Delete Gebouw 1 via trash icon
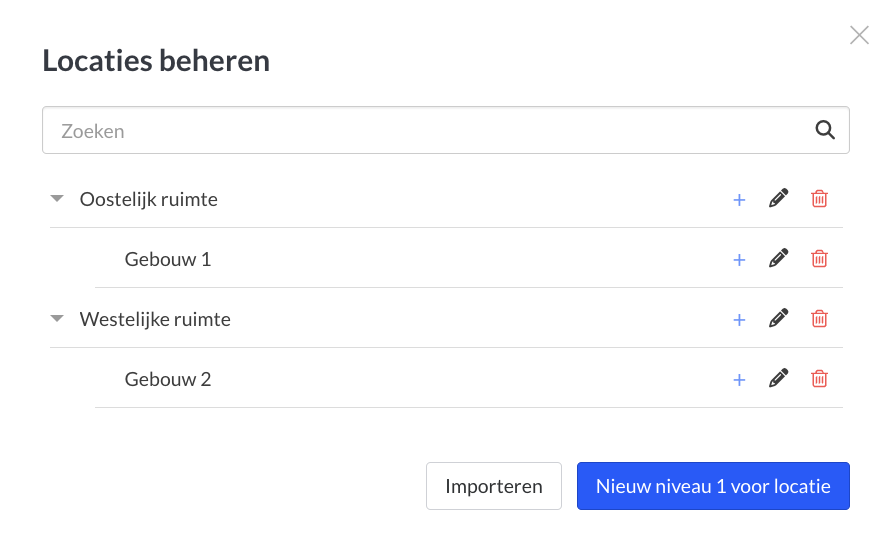This screenshot has height=544, width=892. [819, 258]
